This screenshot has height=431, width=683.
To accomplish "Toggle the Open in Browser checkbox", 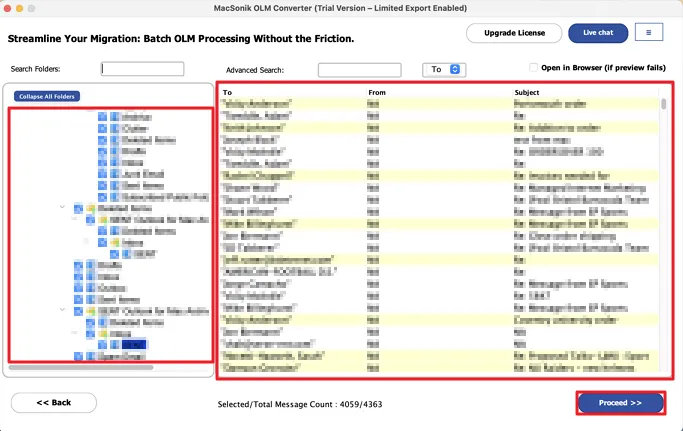I will 533,68.
